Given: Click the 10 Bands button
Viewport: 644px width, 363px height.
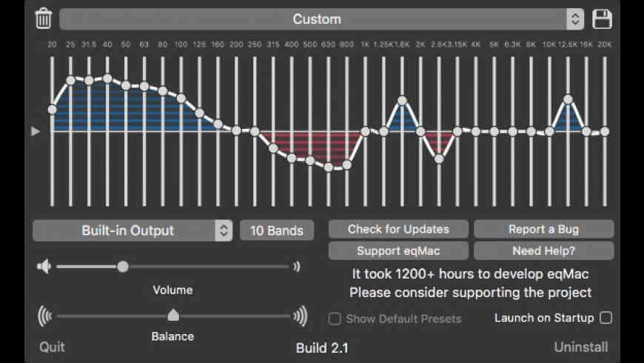Looking at the screenshot, I should (x=276, y=230).
